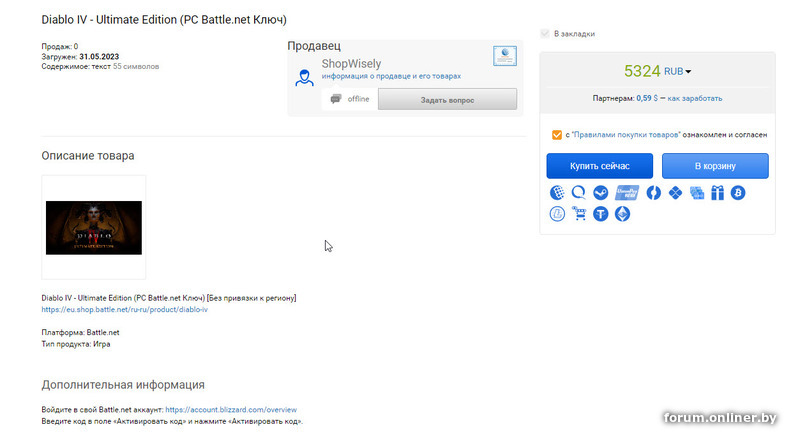Select the shopping cart payment icon

click(579, 213)
